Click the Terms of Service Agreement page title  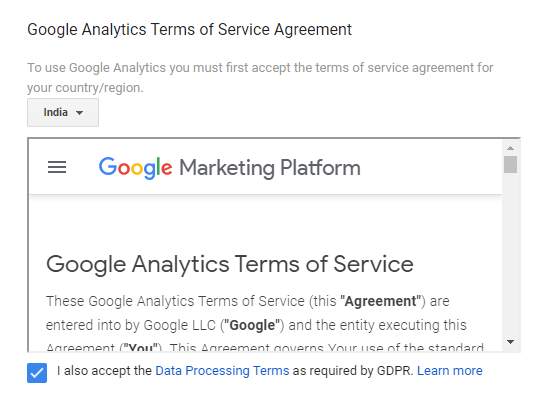click(x=189, y=30)
